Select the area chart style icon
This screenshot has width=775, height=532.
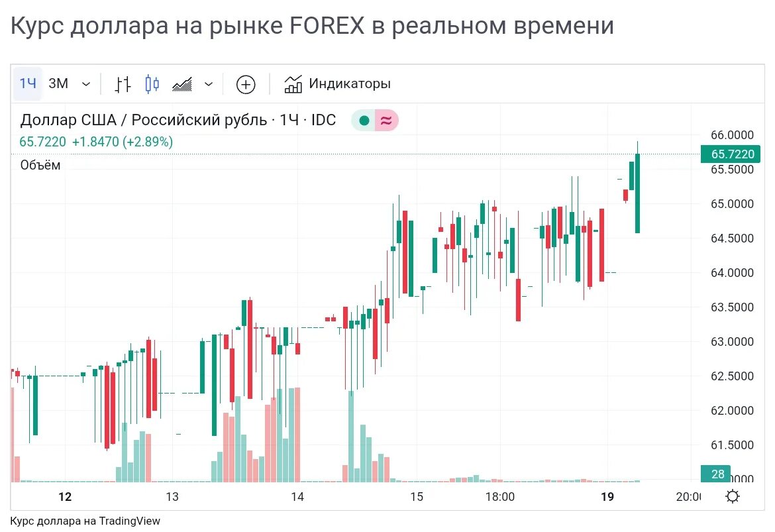pyautogui.click(x=182, y=85)
